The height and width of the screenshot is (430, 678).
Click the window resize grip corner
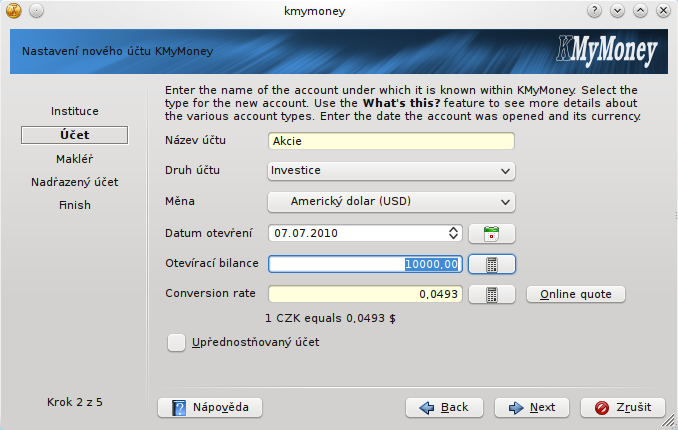tap(669, 421)
